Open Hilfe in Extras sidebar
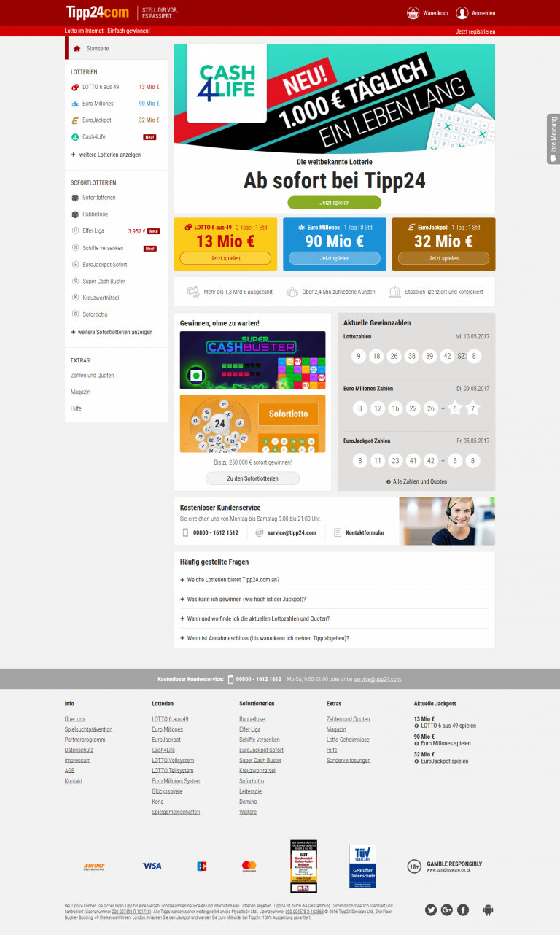 point(76,408)
